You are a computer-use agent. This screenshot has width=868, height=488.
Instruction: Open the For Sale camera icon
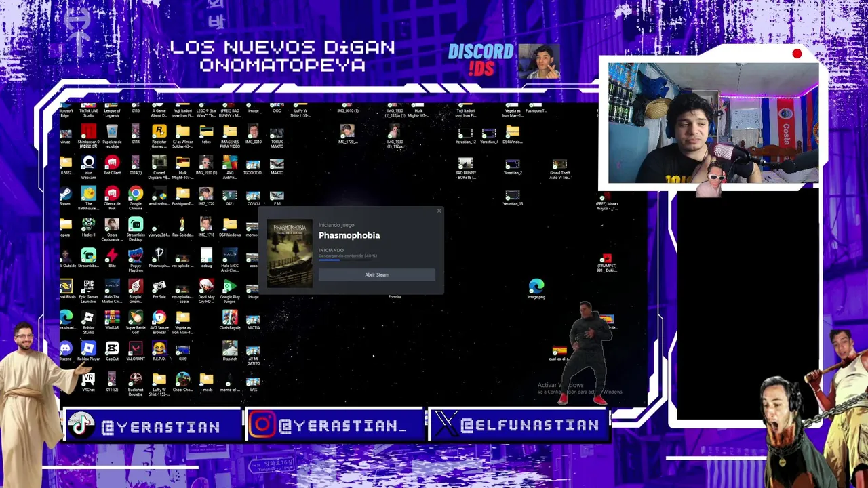point(159,286)
